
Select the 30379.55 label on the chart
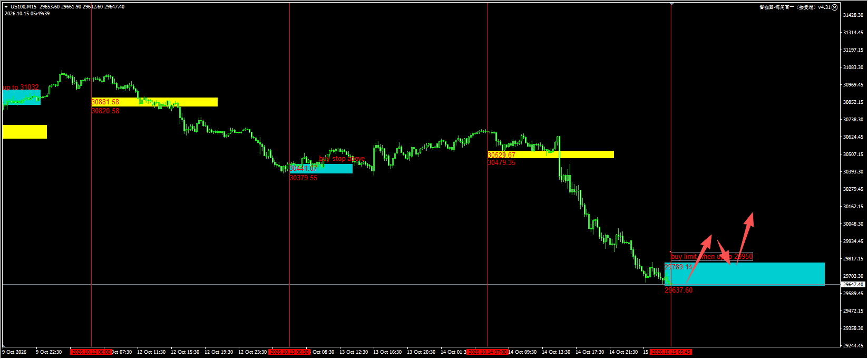[x=304, y=178]
